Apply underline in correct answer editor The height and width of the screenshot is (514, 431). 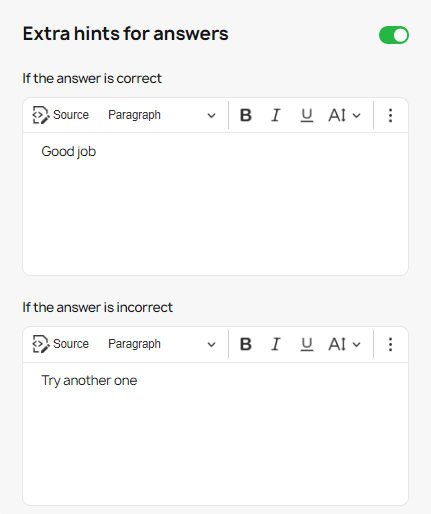pyautogui.click(x=307, y=115)
